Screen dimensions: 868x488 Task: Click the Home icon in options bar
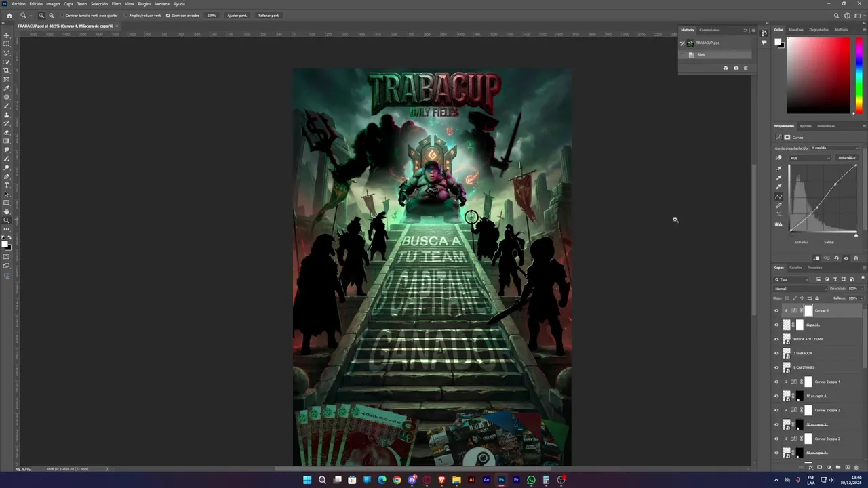(9, 15)
